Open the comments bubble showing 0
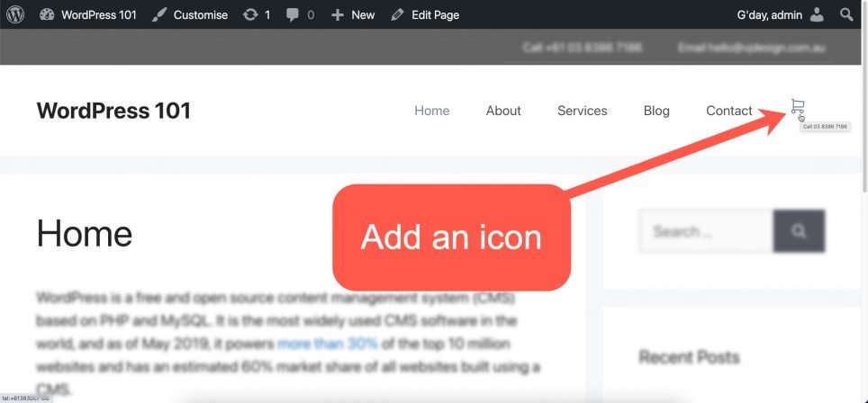Screen dimensions: 868x403 click(300, 15)
